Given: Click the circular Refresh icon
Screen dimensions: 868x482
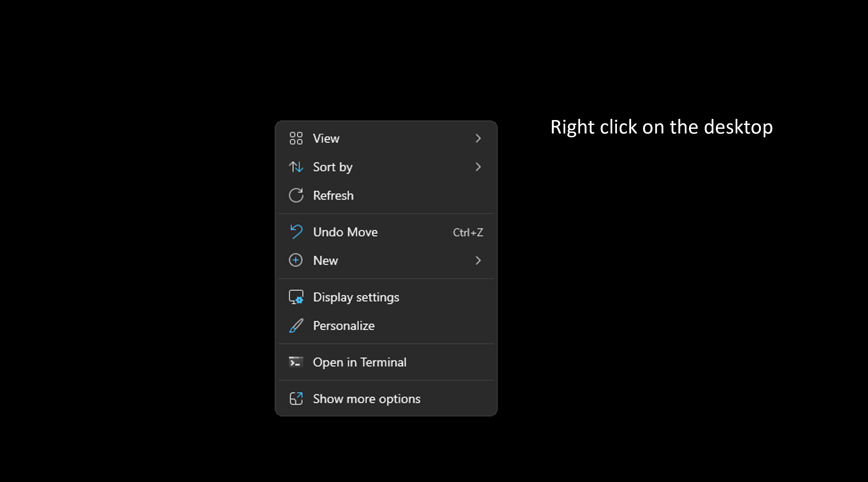Looking at the screenshot, I should click(x=296, y=195).
